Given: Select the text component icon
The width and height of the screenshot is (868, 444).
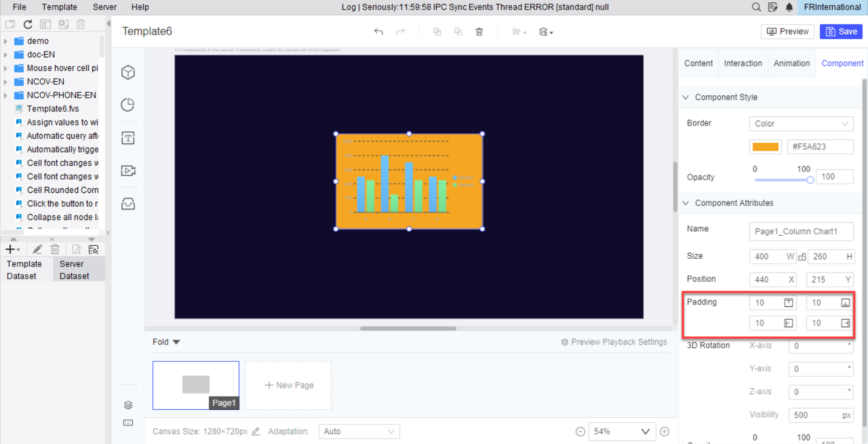Looking at the screenshot, I should click(x=128, y=138).
